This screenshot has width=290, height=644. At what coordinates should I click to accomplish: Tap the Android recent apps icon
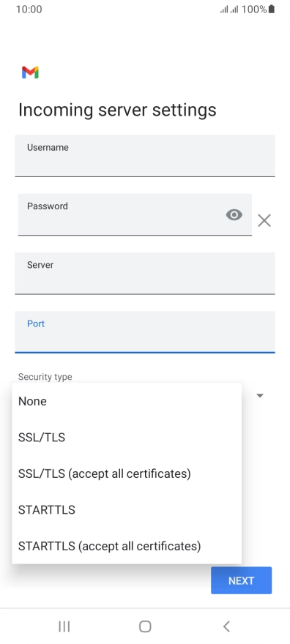(64, 626)
